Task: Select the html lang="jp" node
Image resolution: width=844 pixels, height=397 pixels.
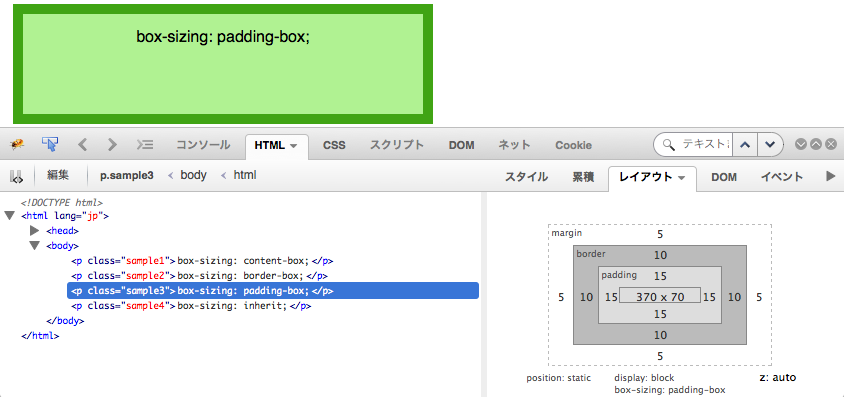Action: click(x=65, y=216)
